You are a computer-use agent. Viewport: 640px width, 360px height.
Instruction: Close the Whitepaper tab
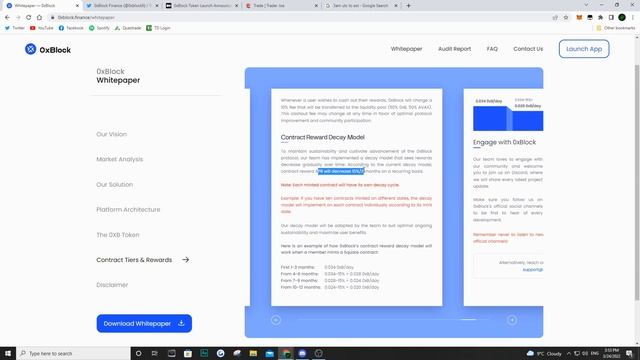pos(77,6)
